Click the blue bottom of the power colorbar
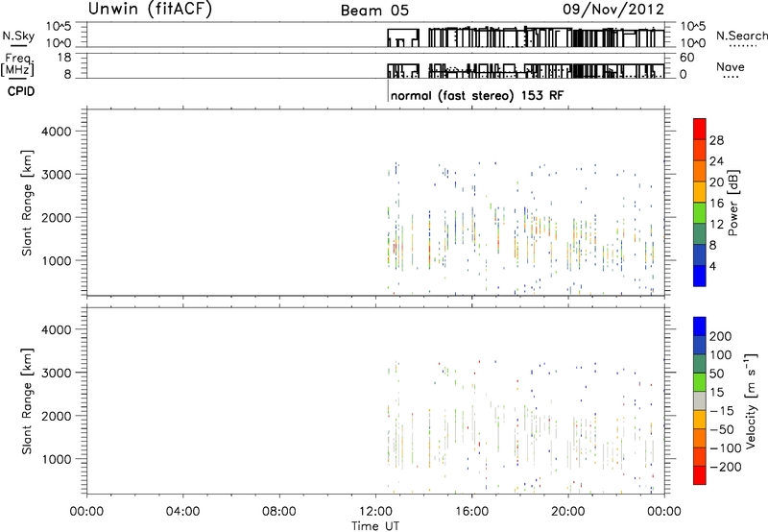The image size is (768, 532). point(700,276)
